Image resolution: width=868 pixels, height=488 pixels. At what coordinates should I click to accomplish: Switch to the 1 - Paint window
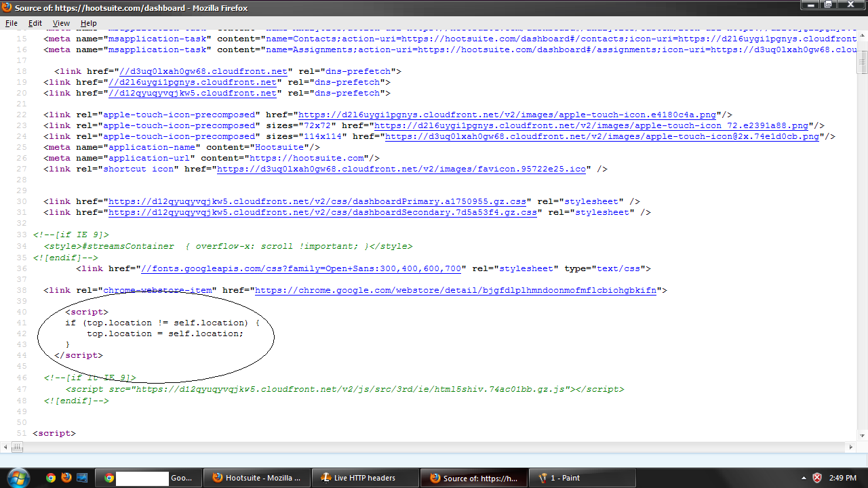582,478
